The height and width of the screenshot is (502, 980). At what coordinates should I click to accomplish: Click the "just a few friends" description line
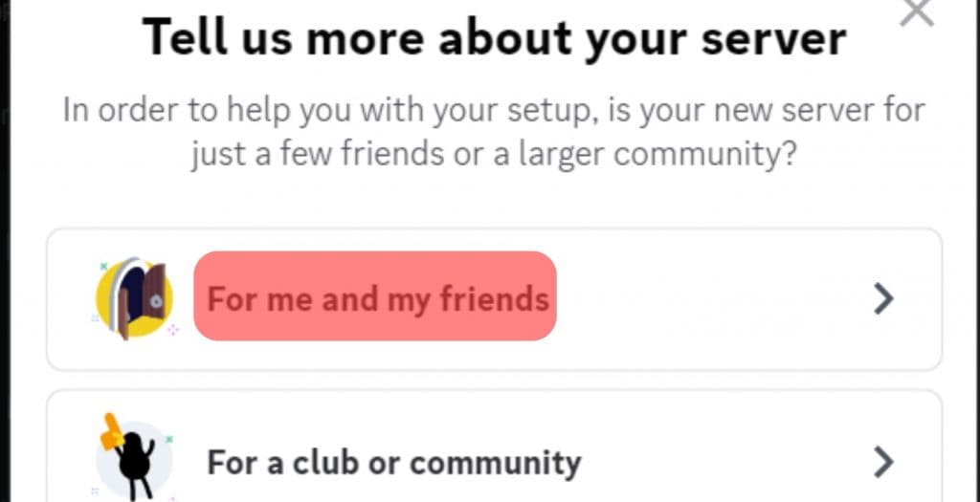494,154
